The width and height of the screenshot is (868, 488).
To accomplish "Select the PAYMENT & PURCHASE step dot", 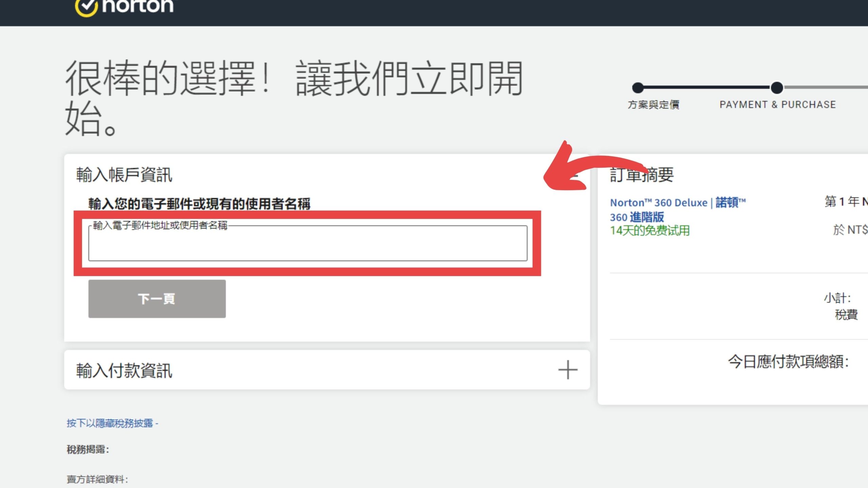I will (x=777, y=87).
